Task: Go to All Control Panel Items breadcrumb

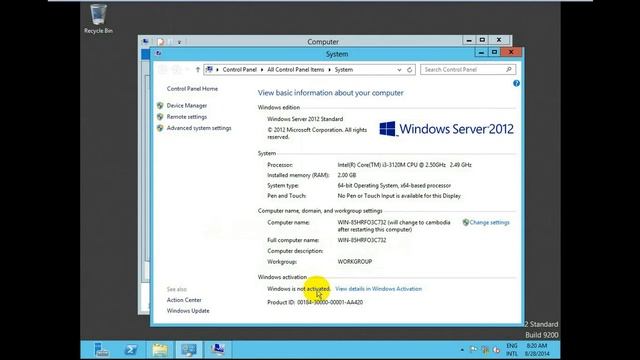Action: (296, 70)
